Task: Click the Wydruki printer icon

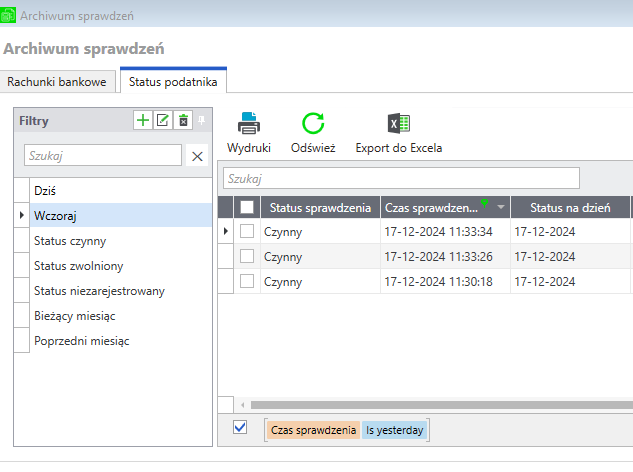Action: pyautogui.click(x=248, y=124)
